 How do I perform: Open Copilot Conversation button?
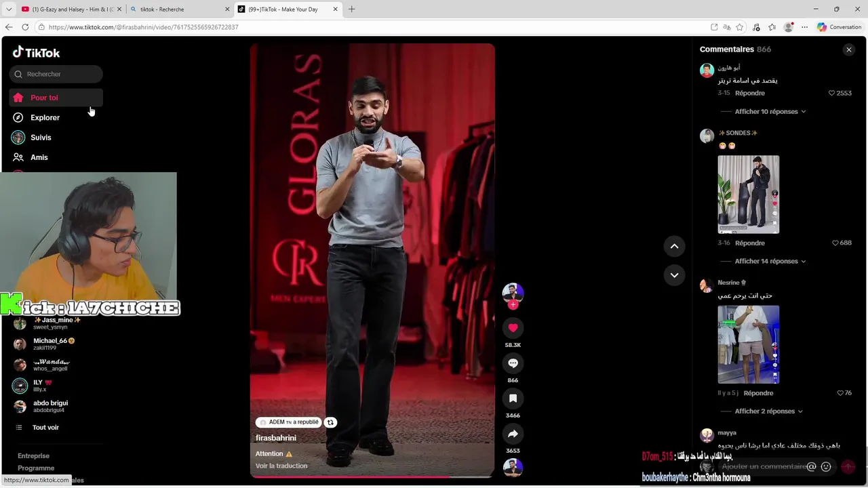coord(839,27)
